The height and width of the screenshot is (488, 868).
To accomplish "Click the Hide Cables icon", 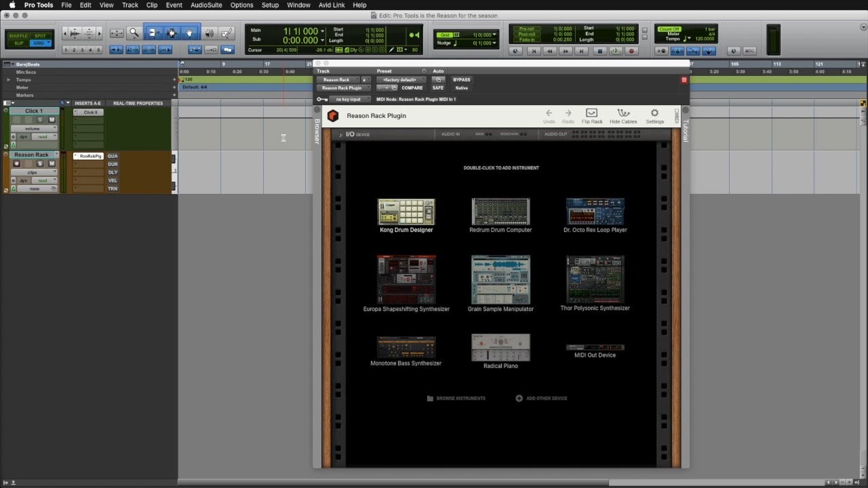I will [x=623, y=113].
